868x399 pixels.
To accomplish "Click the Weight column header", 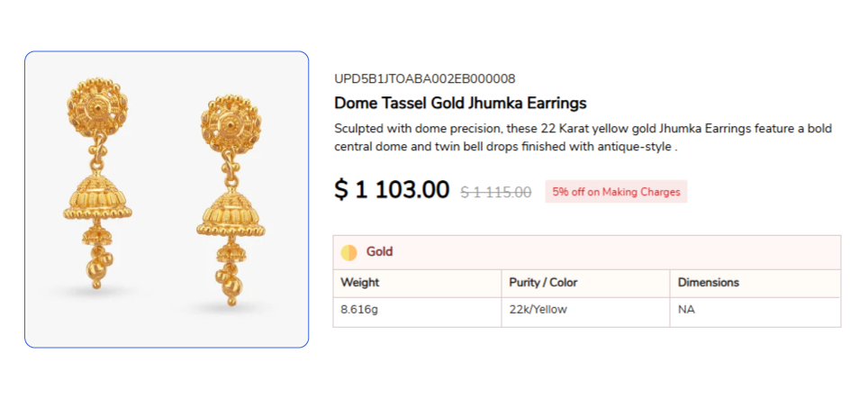I will coord(359,283).
